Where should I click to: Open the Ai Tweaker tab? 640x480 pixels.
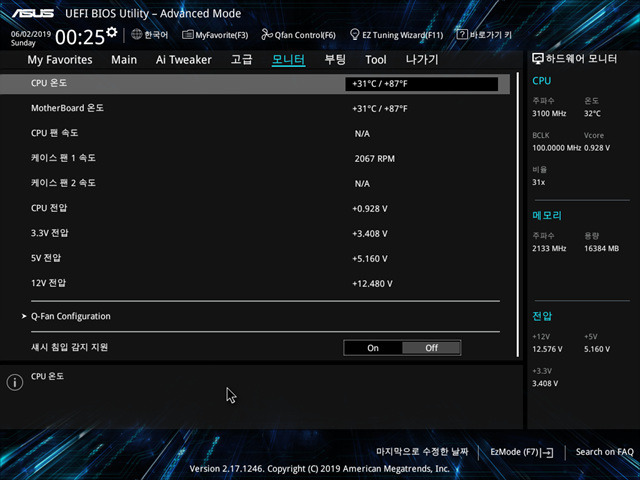[184, 60]
